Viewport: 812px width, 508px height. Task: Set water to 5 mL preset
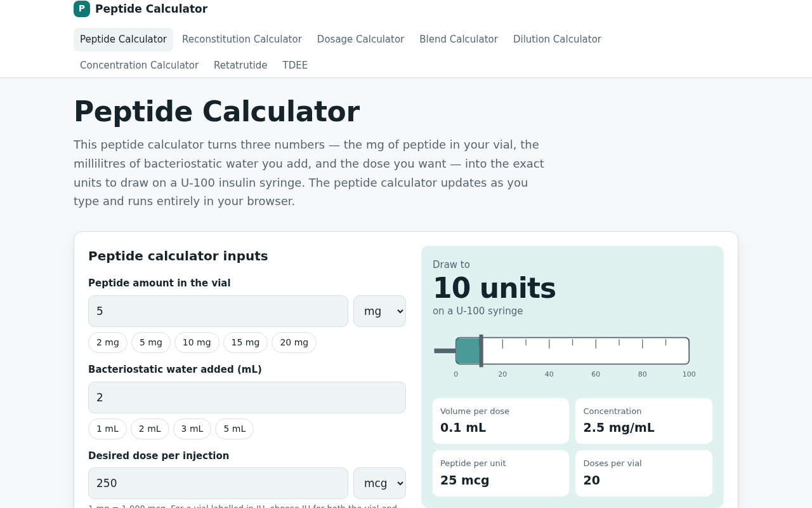pos(234,429)
